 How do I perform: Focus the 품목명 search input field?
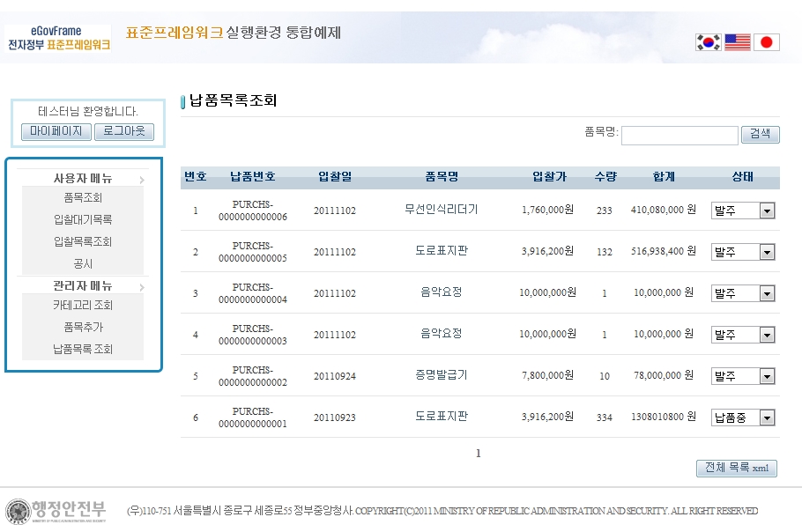(679, 136)
